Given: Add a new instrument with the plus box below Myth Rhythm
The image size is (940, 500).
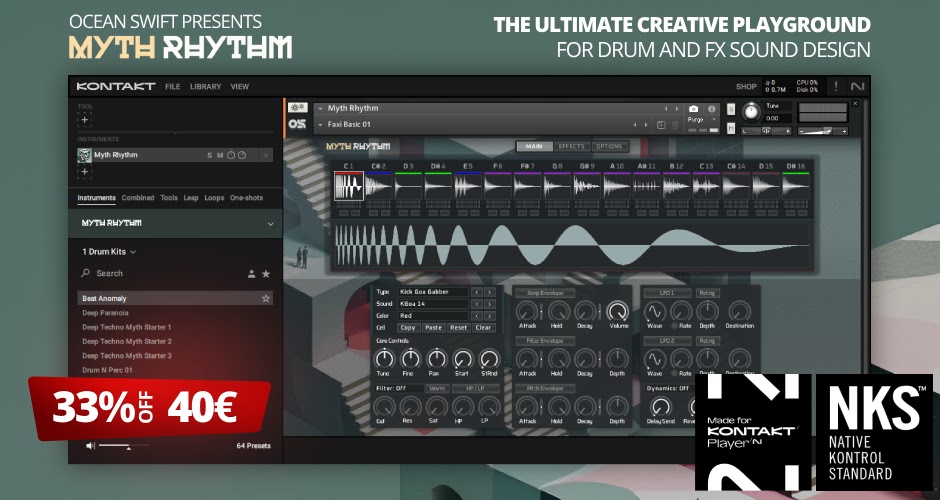Looking at the screenshot, I should pos(85,171).
